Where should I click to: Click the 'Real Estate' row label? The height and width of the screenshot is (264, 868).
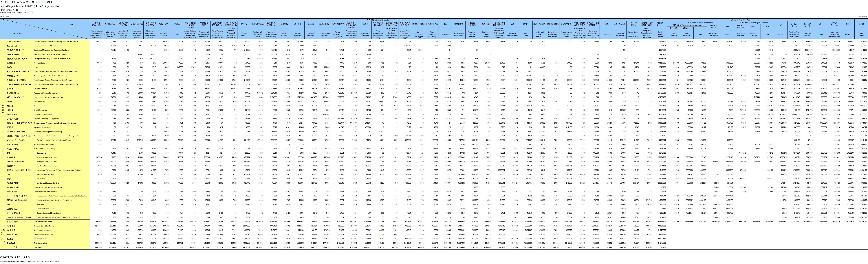pos(41,179)
